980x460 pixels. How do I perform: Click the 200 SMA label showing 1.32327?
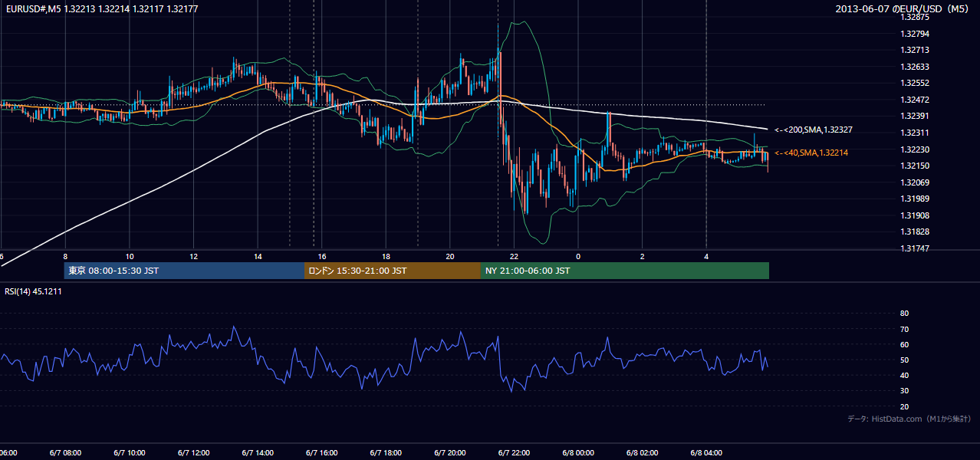(x=814, y=130)
